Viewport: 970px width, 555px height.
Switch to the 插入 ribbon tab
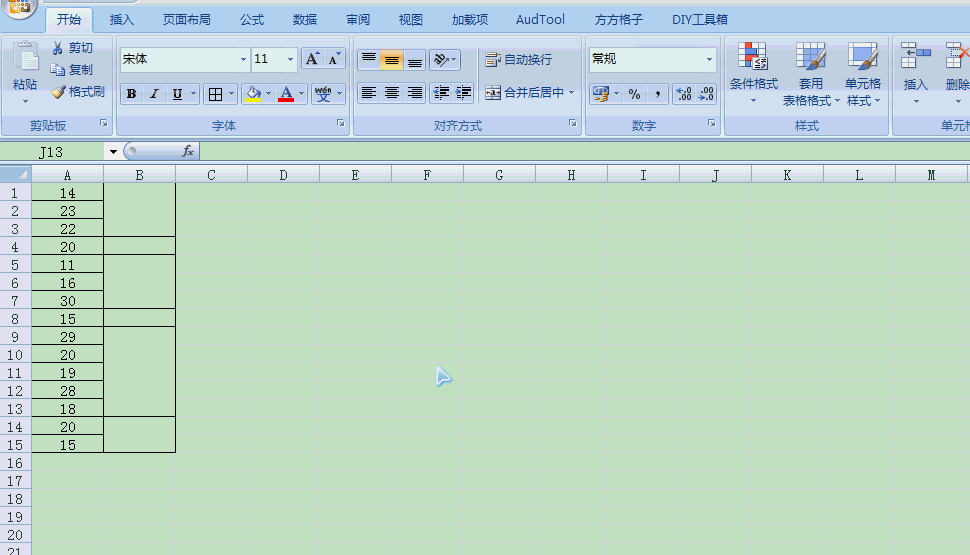click(x=121, y=19)
